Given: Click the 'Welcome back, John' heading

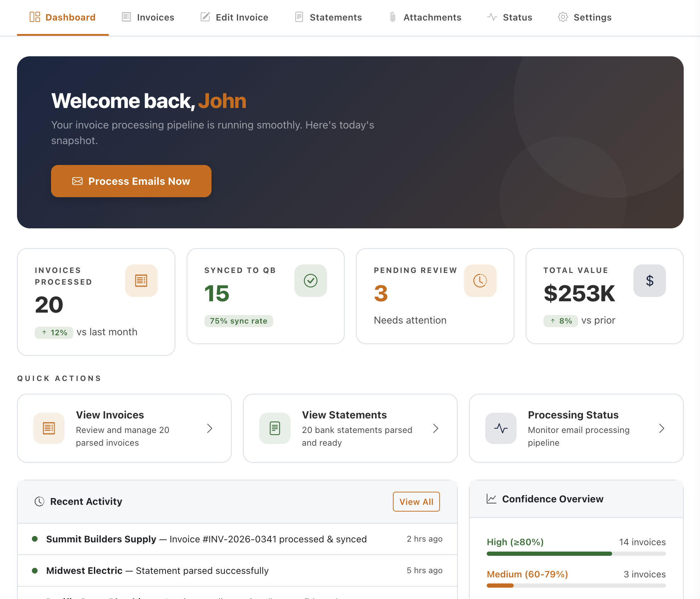Looking at the screenshot, I should click(149, 101).
